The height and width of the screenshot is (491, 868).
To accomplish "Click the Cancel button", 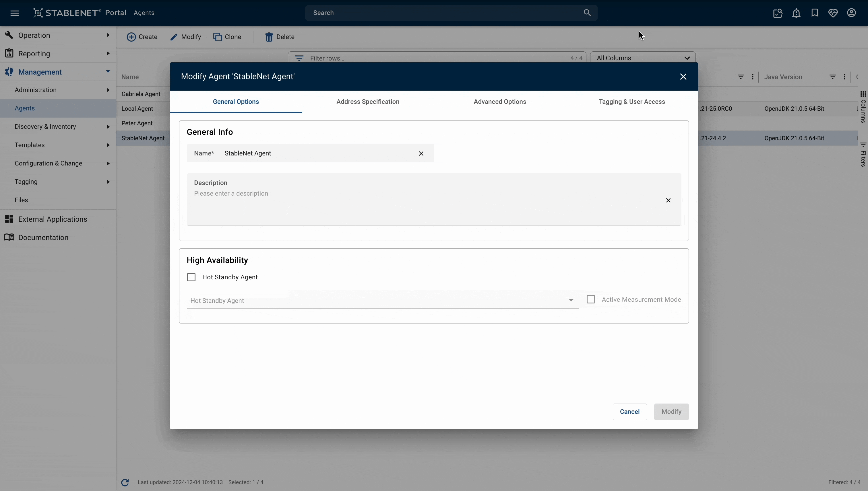I will tap(630, 412).
